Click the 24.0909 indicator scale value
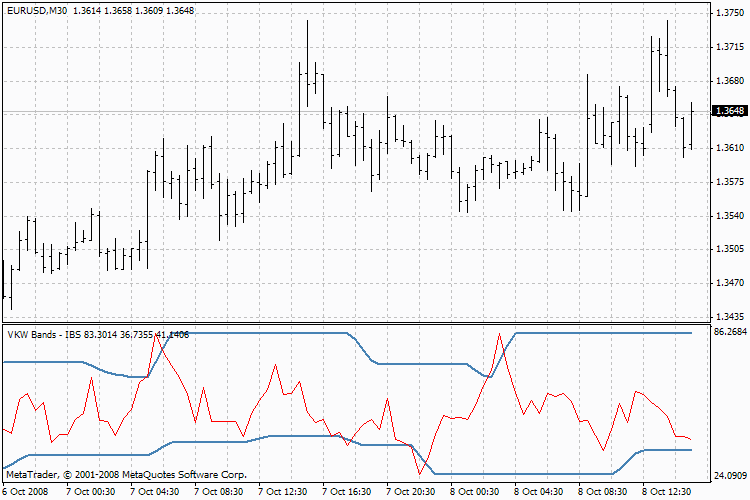This screenshot has width=750, height=500. 730,475
